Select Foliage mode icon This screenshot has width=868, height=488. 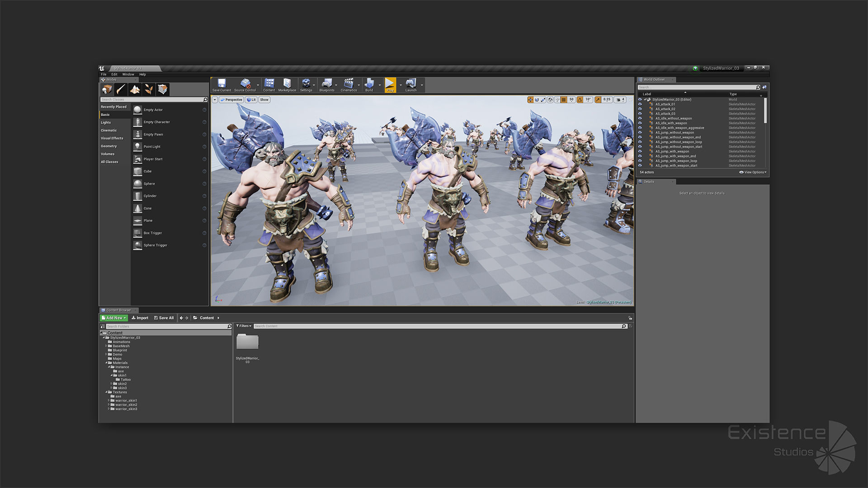[149, 89]
